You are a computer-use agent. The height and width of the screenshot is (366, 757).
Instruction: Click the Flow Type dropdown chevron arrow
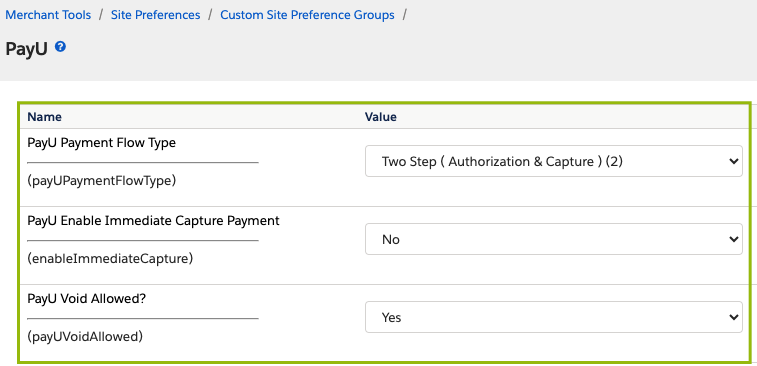(x=733, y=161)
